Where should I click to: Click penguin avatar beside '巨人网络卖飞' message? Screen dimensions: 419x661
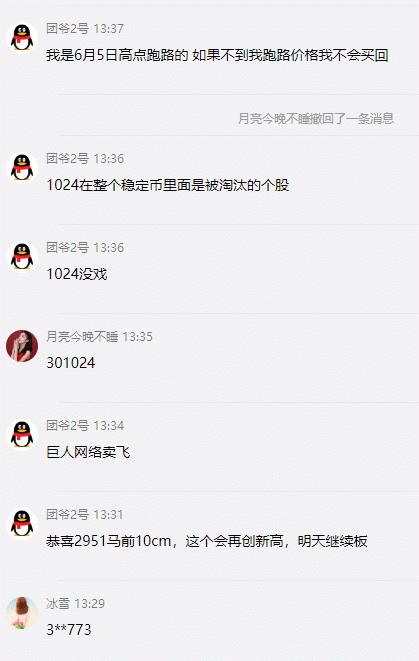click(x=22, y=435)
